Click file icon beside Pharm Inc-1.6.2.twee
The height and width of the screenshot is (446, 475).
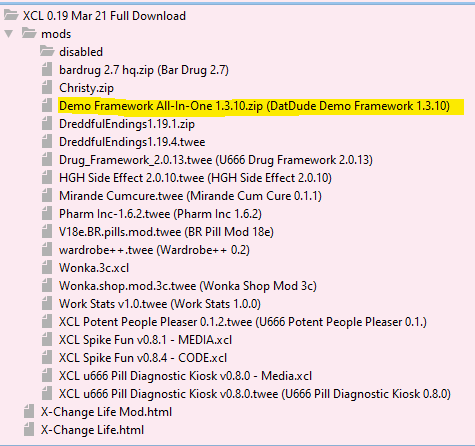(47, 214)
